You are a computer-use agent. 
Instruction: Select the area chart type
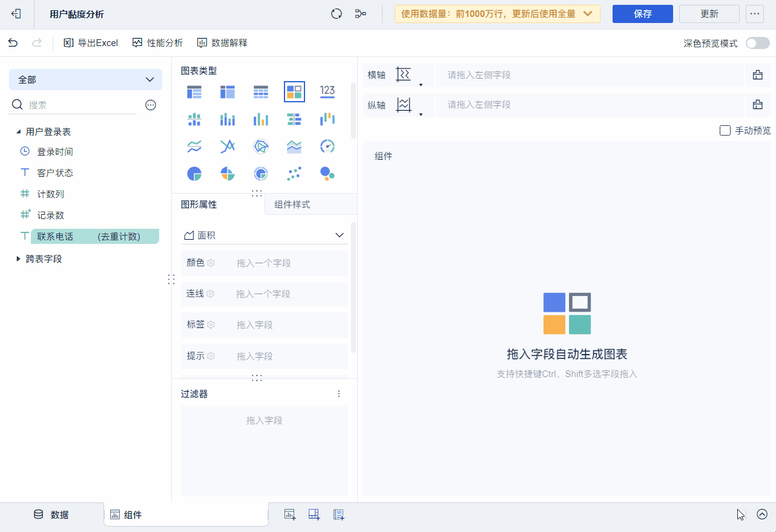(x=294, y=146)
